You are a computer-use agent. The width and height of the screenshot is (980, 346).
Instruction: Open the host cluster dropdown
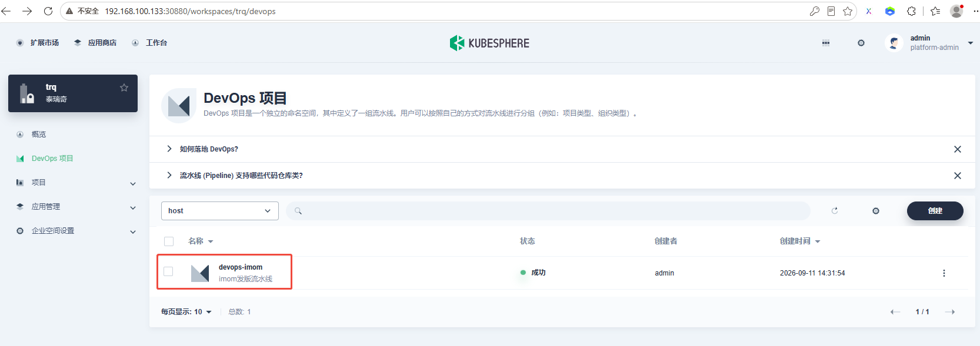click(x=220, y=211)
